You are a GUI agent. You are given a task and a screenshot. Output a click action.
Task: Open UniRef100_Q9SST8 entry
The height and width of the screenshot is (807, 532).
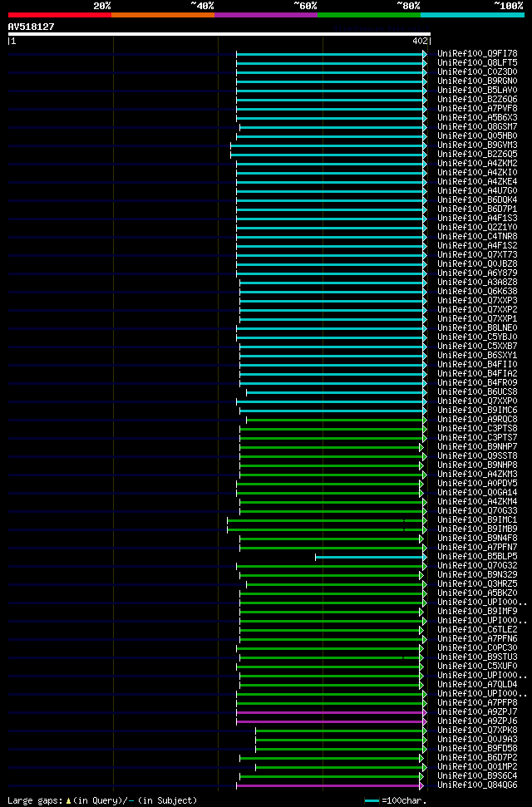pos(477,456)
